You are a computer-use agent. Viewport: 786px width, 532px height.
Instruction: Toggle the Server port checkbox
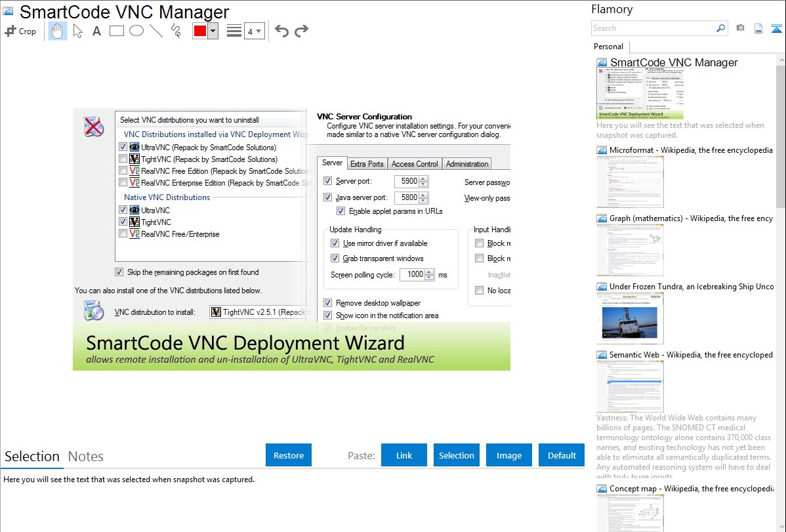coord(327,180)
